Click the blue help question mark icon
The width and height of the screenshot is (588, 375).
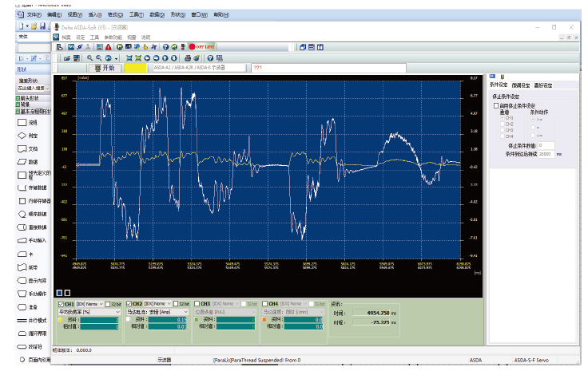click(209, 58)
